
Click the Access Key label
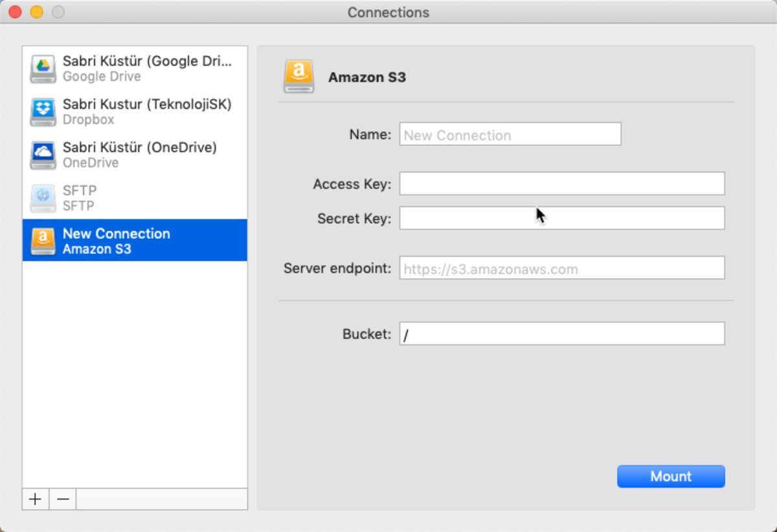point(352,184)
